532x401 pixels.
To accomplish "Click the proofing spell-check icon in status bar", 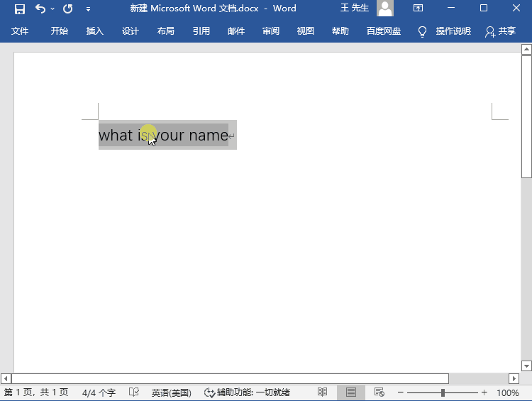I will coord(134,392).
